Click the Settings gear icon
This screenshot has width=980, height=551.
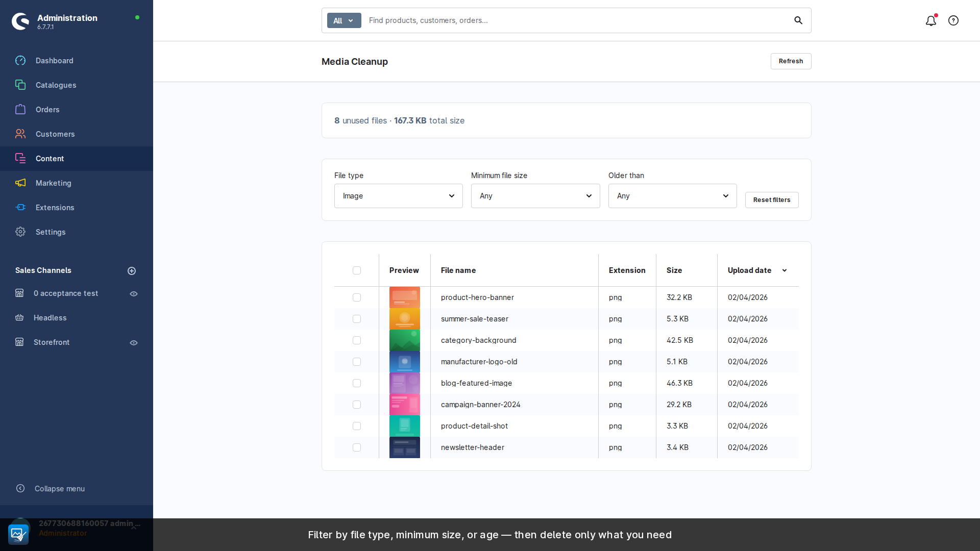20,232
